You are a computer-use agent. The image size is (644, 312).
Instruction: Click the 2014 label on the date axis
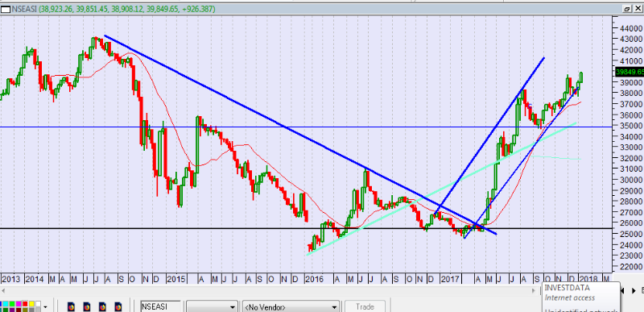pos(34,279)
